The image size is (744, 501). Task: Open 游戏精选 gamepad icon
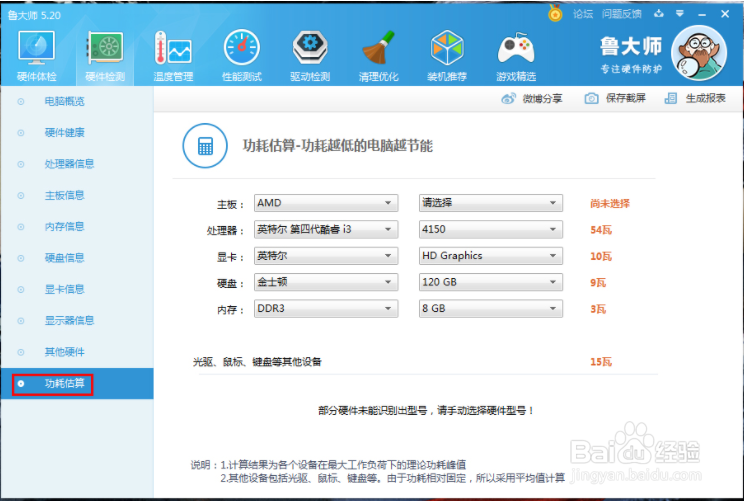click(x=516, y=48)
